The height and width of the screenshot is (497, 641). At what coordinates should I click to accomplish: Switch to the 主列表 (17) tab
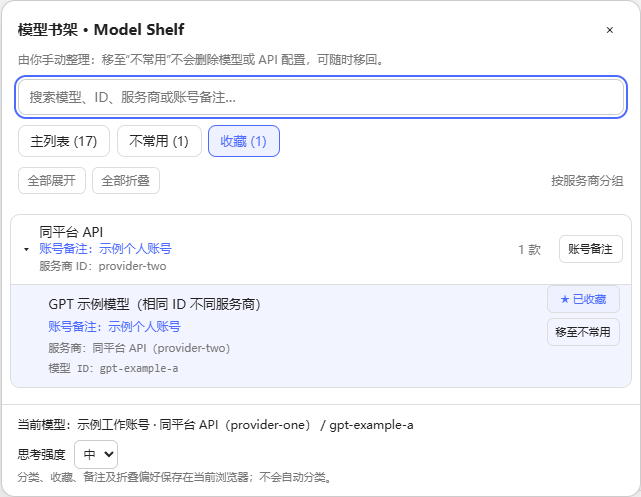(x=64, y=141)
